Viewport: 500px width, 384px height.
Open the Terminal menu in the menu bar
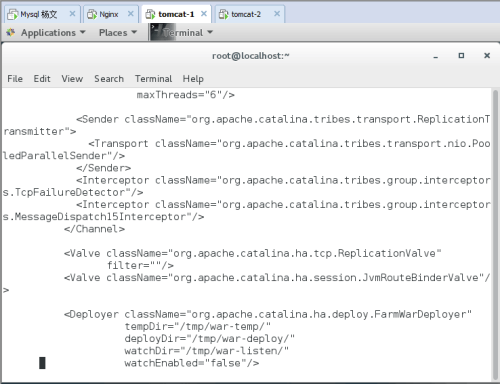coord(153,79)
